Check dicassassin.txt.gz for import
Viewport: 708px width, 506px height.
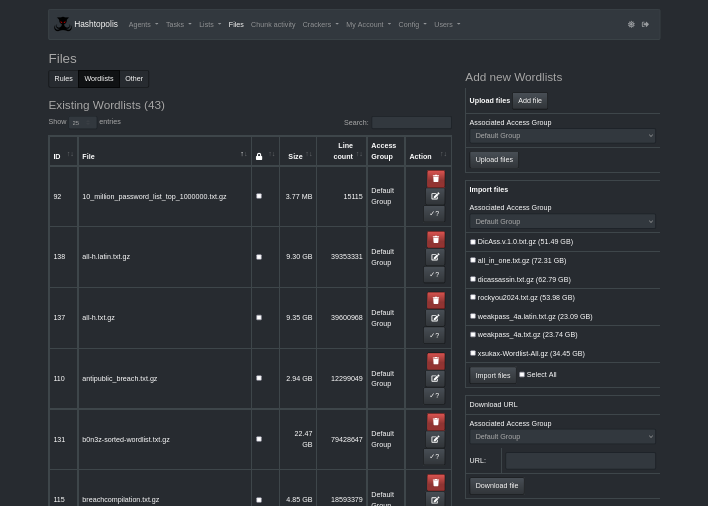pos(473,279)
